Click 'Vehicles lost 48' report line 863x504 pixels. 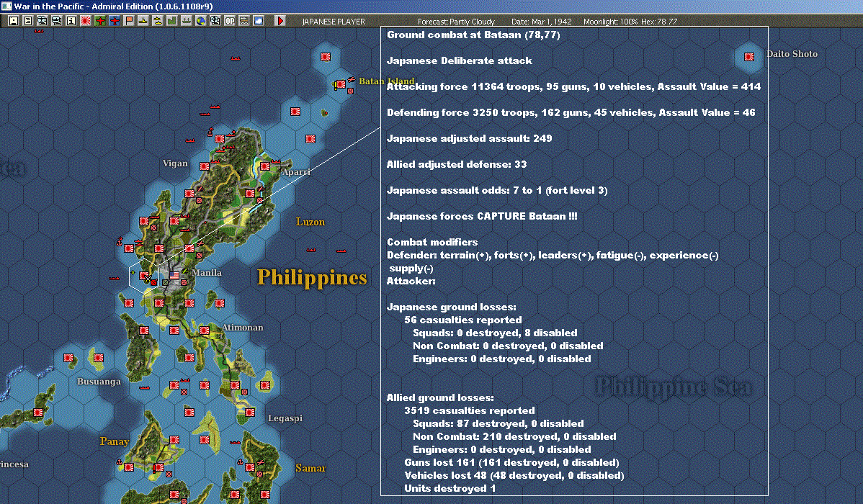[x=514, y=475]
